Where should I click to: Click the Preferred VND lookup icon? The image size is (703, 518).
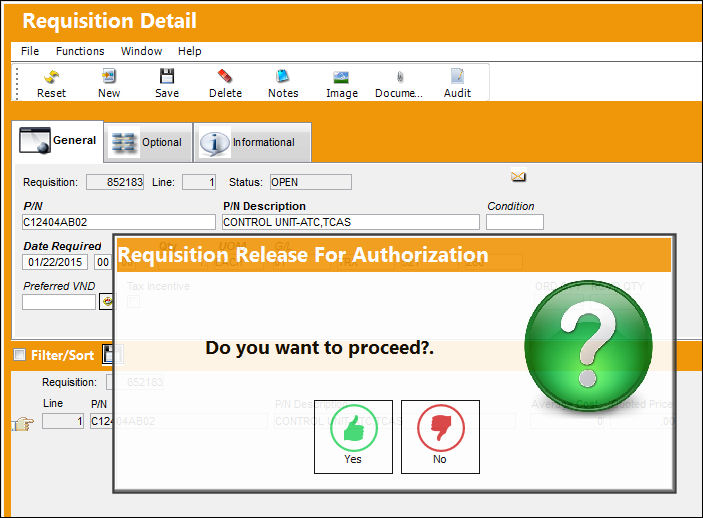coord(107,301)
